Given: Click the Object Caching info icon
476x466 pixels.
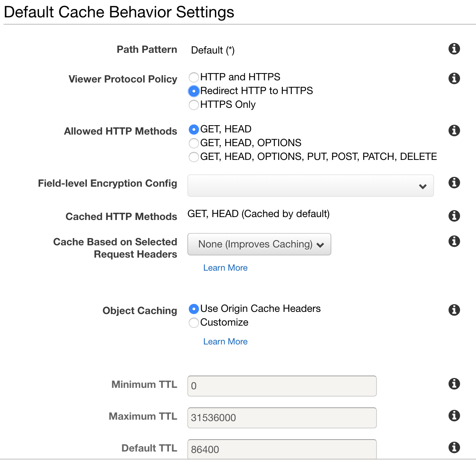Looking at the screenshot, I should [454, 310].
